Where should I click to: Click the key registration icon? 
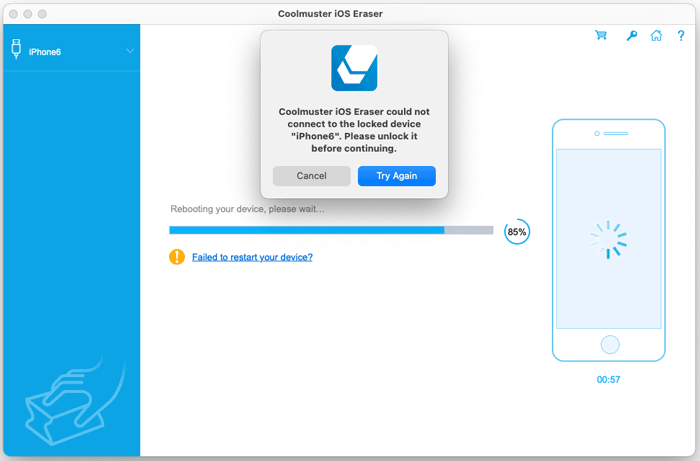pos(631,35)
